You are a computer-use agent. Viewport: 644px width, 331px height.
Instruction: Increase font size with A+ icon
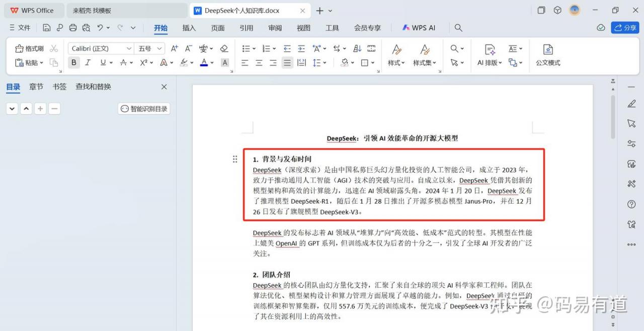(175, 48)
